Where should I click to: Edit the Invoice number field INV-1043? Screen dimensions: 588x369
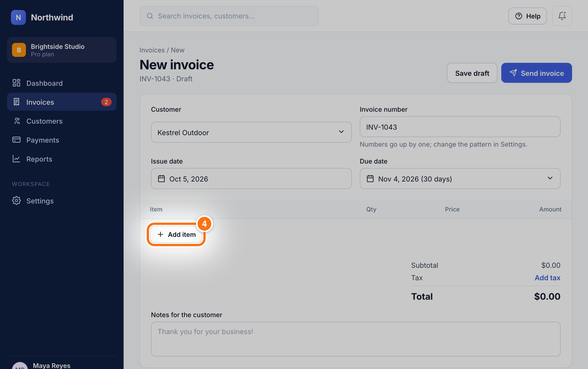(460, 127)
